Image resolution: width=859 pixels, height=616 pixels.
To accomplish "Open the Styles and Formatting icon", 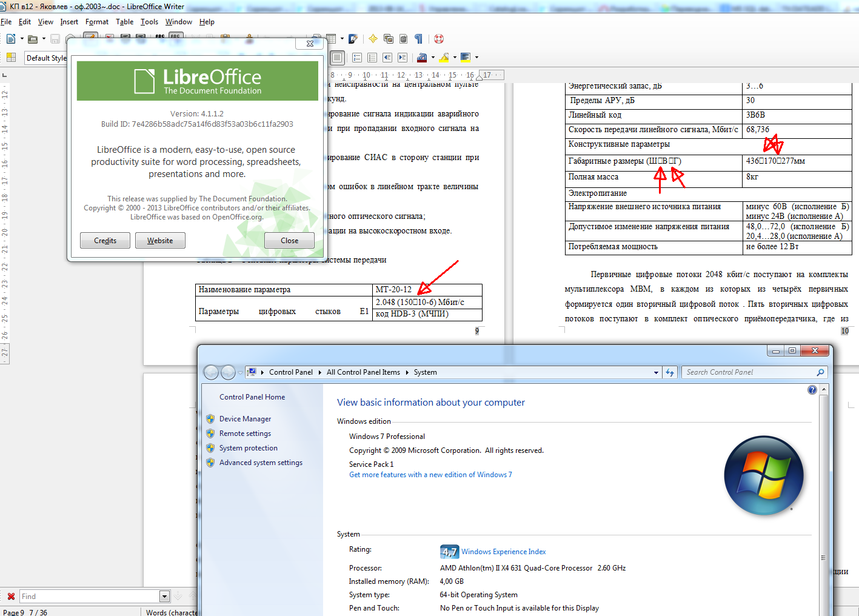I will [x=11, y=58].
